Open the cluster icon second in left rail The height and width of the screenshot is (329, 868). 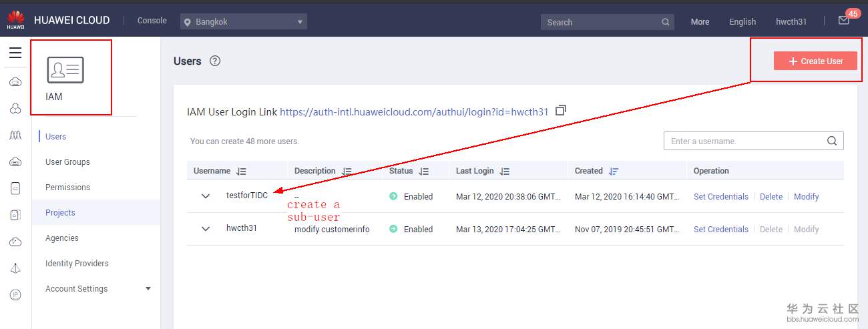click(15, 109)
